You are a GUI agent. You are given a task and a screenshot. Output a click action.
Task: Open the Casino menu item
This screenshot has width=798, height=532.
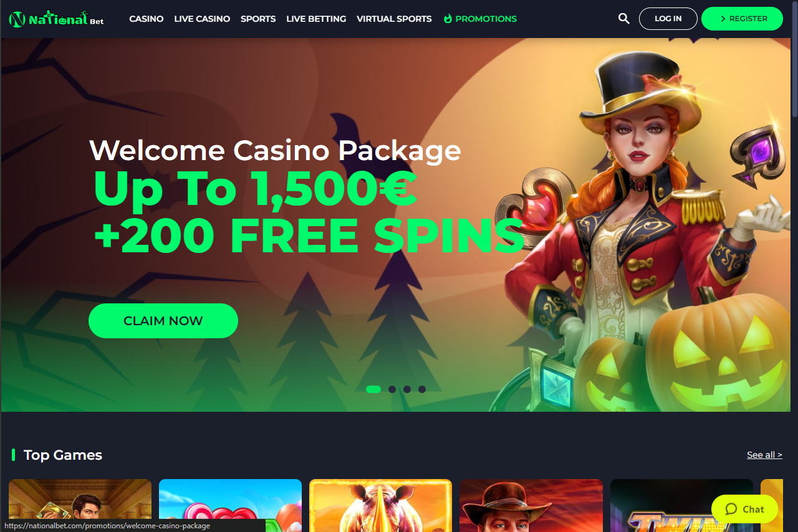[x=147, y=19]
